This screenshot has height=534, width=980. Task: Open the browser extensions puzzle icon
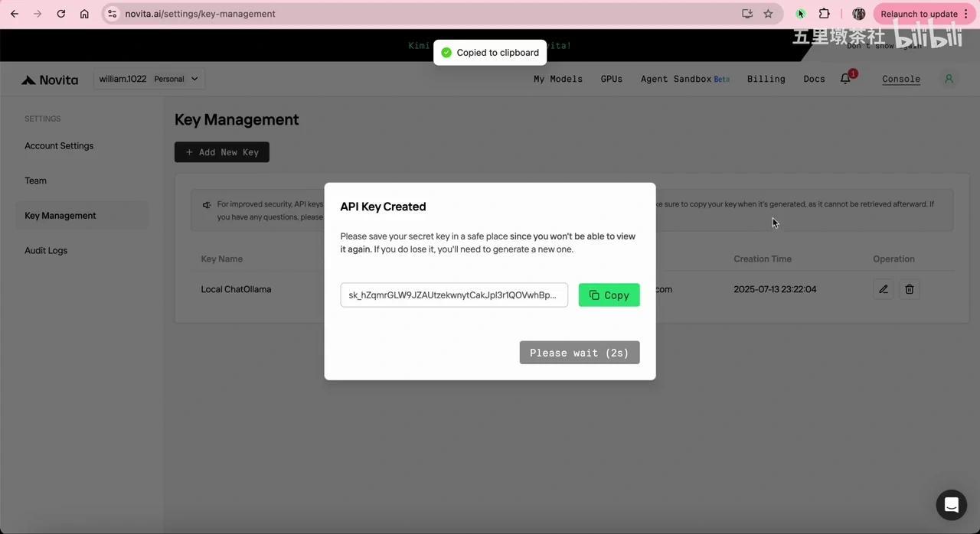pos(825,14)
